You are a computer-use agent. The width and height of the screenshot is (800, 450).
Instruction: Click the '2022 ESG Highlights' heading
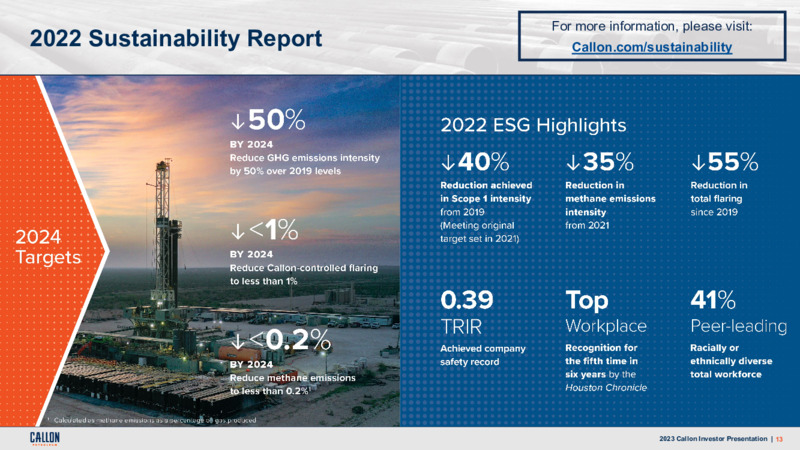pyautogui.click(x=533, y=125)
